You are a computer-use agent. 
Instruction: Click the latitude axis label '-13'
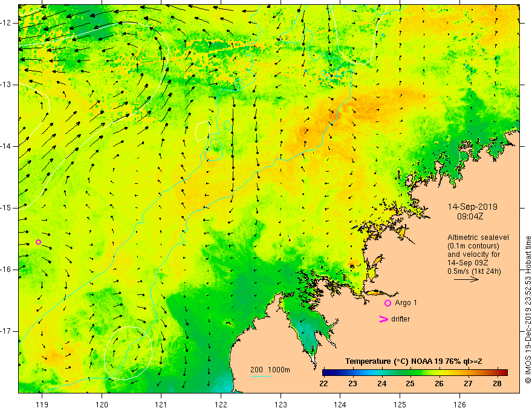pos(6,85)
